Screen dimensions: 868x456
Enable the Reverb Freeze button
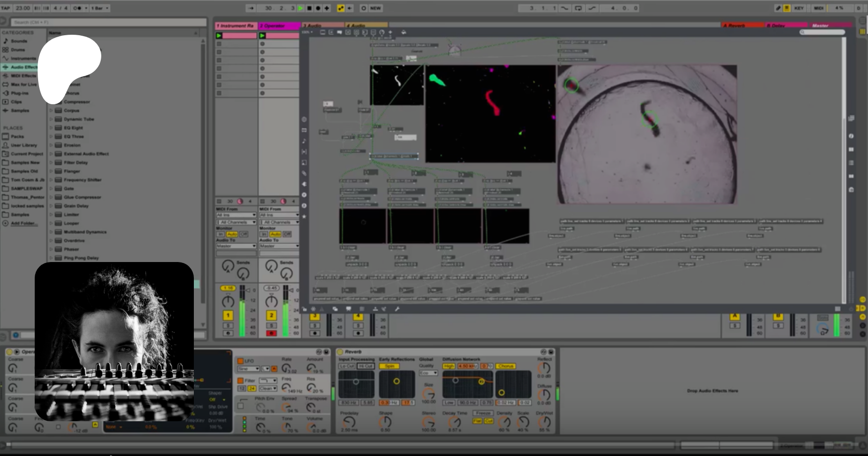click(x=483, y=414)
